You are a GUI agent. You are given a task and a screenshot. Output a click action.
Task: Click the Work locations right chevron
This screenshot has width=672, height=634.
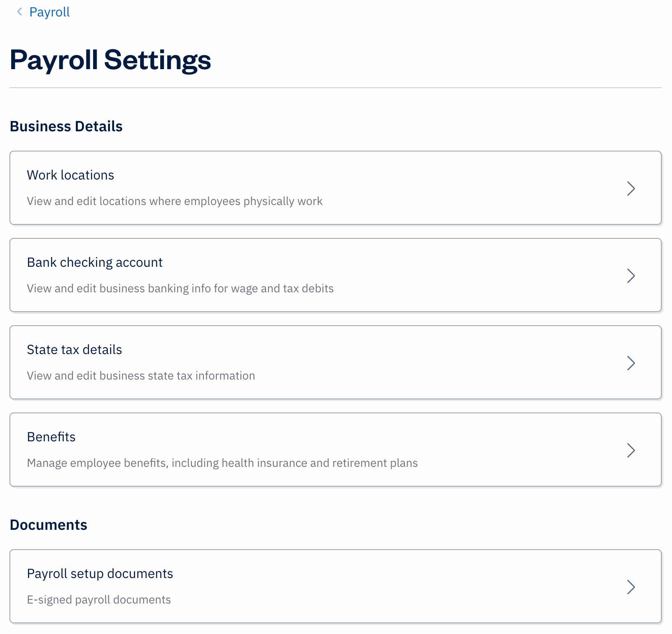[631, 189]
